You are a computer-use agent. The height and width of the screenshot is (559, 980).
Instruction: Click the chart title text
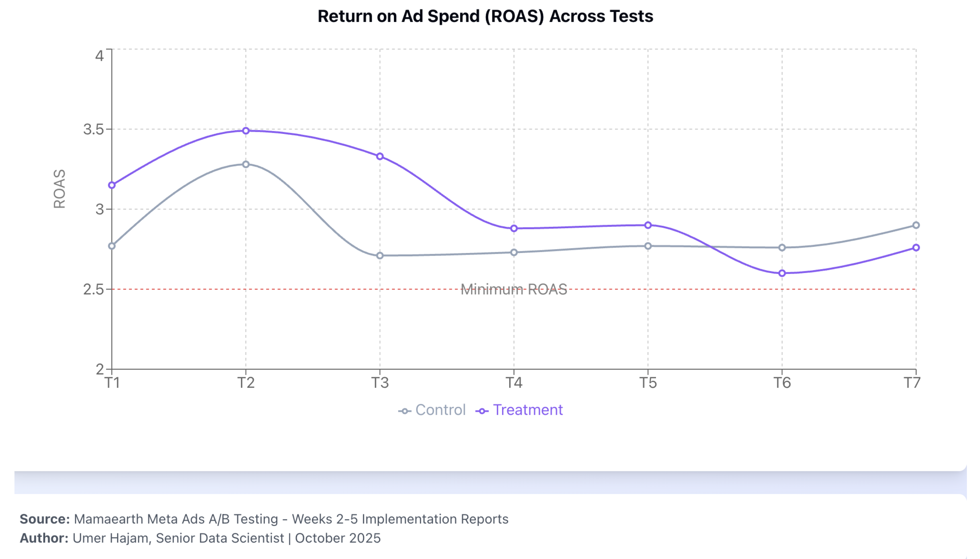[x=486, y=16]
